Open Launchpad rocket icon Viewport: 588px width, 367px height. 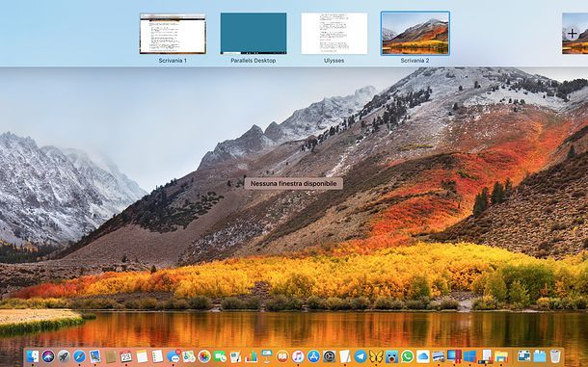tap(64, 356)
